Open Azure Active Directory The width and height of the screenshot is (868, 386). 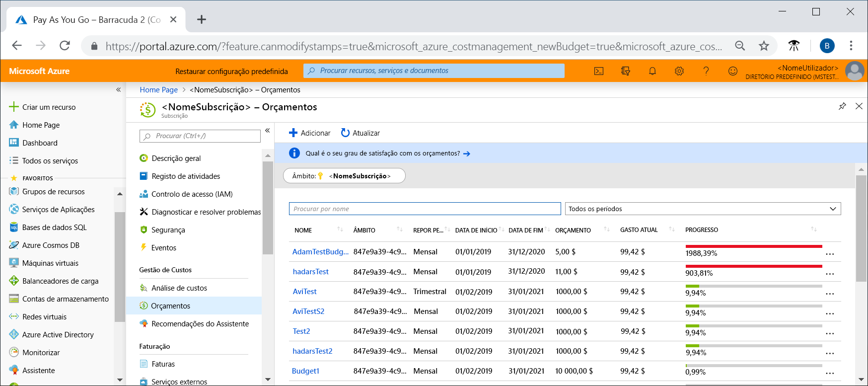coord(52,335)
